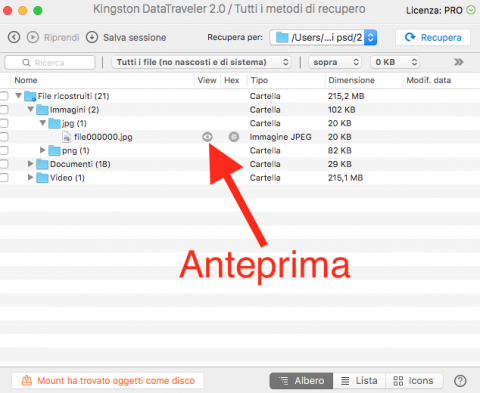Click the Riprendi play icon
The height and width of the screenshot is (393, 480).
click(33, 37)
